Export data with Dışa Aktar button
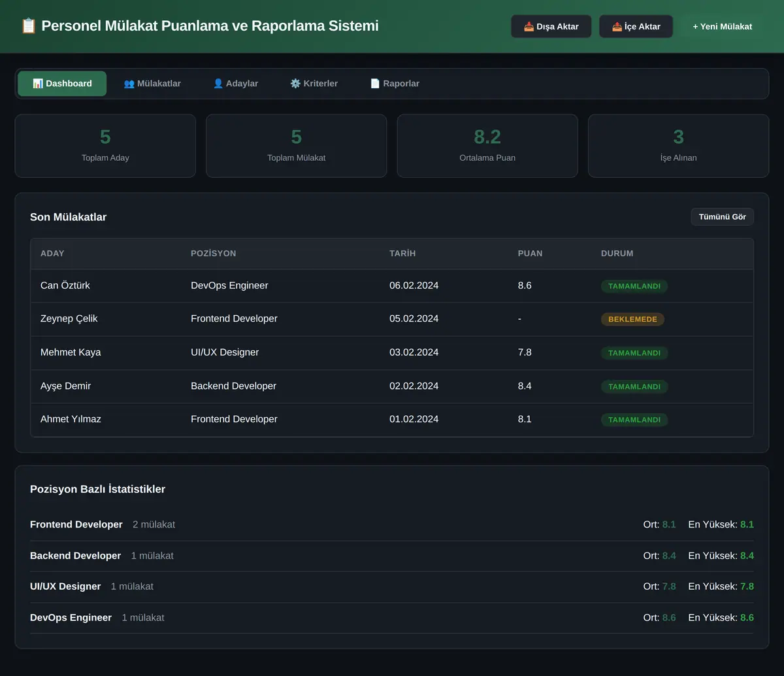 pyautogui.click(x=551, y=27)
